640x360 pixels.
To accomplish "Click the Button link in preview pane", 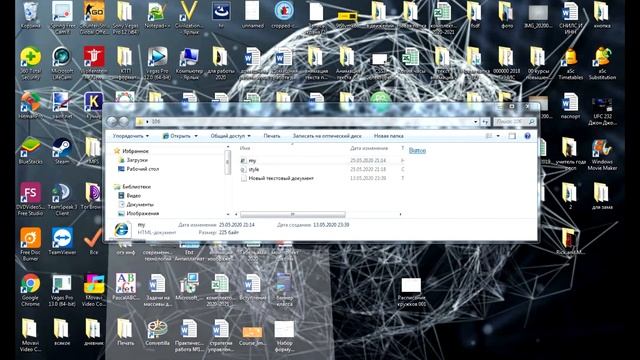I will [x=417, y=151].
